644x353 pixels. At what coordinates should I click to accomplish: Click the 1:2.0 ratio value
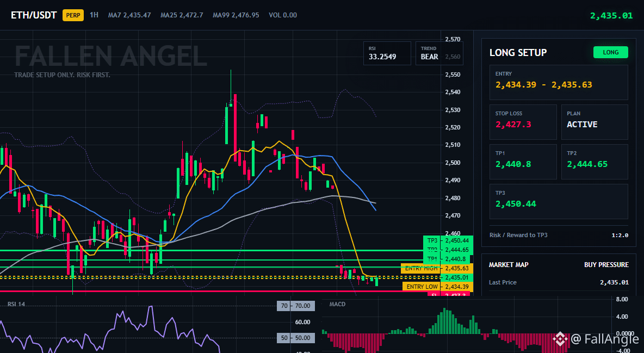(620, 236)
